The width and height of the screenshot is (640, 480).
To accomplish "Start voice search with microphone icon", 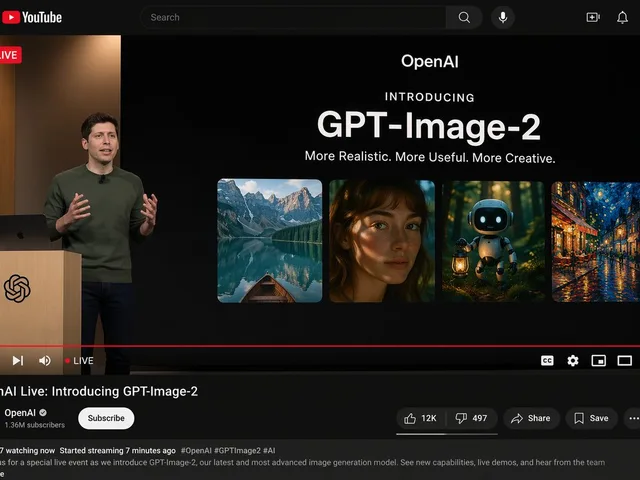I will point(503,17).
